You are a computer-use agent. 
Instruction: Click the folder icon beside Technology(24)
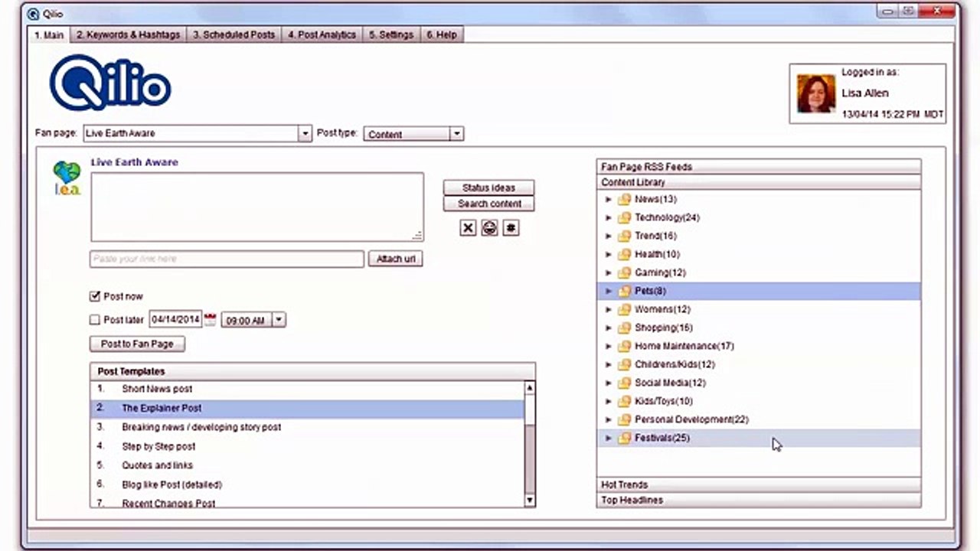[624, 218]
